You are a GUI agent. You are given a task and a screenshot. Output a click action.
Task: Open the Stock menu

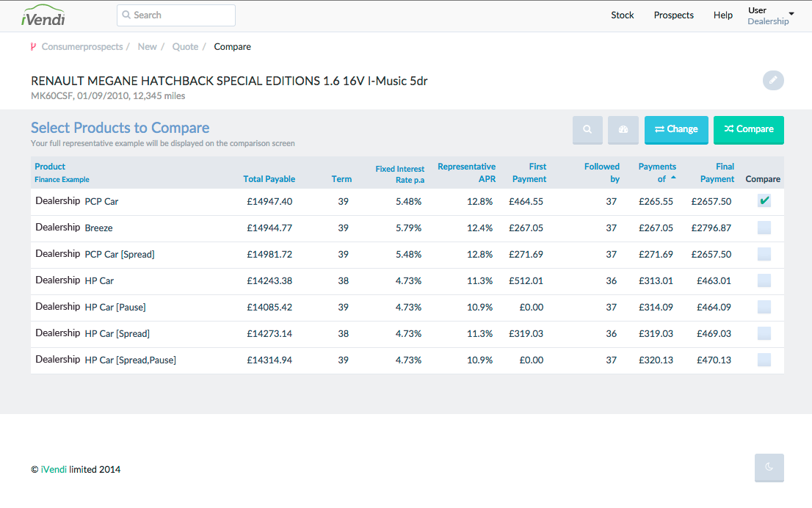pyautogui.click(x=622, y=15)
